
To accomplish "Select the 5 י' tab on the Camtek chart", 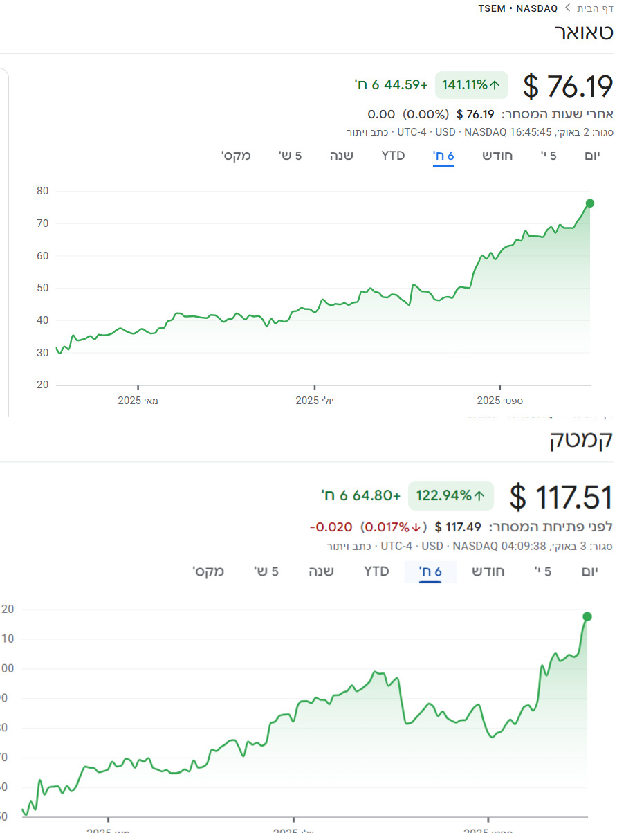I will 543,571.
